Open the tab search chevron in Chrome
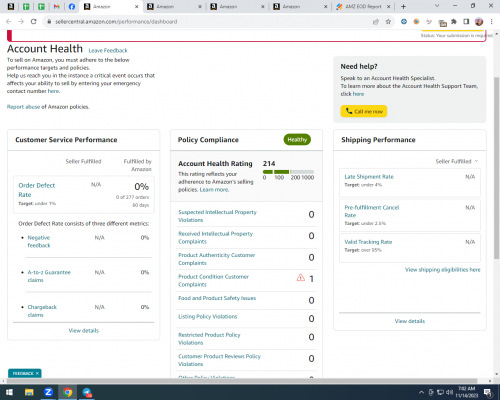 [437, 6]
